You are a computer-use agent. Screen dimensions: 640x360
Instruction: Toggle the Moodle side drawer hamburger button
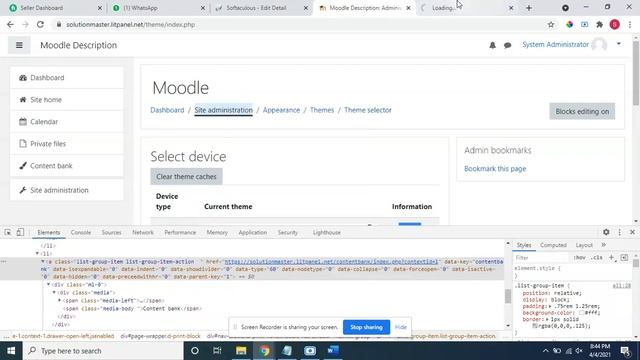[19, 45]
